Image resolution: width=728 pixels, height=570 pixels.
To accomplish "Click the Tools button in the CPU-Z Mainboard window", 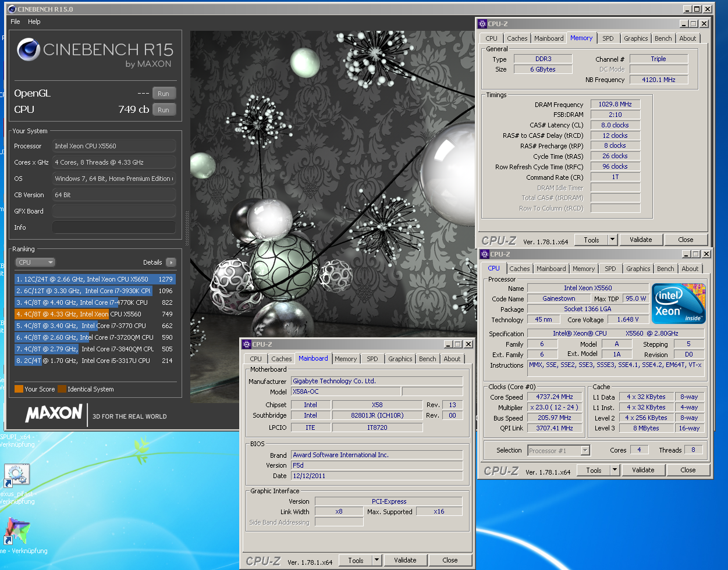I will pos(356,560).
